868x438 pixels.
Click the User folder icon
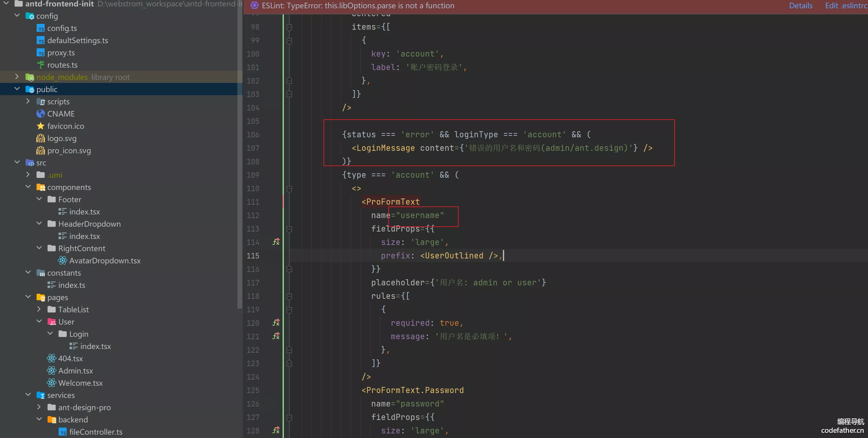[x=52, y=321]
